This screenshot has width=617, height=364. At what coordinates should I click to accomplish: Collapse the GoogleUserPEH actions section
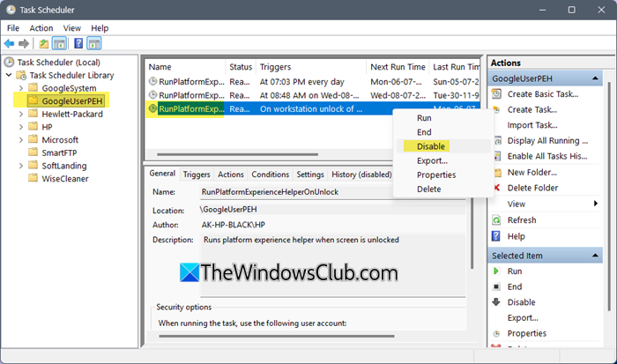(595, 78)
